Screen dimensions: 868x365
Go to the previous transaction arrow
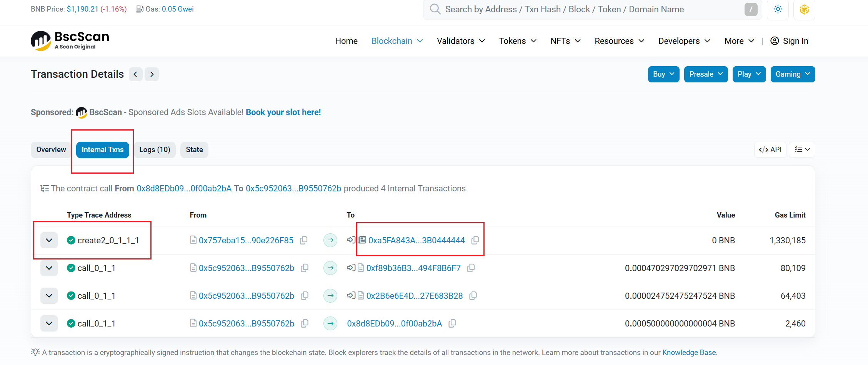coord(135,74)
